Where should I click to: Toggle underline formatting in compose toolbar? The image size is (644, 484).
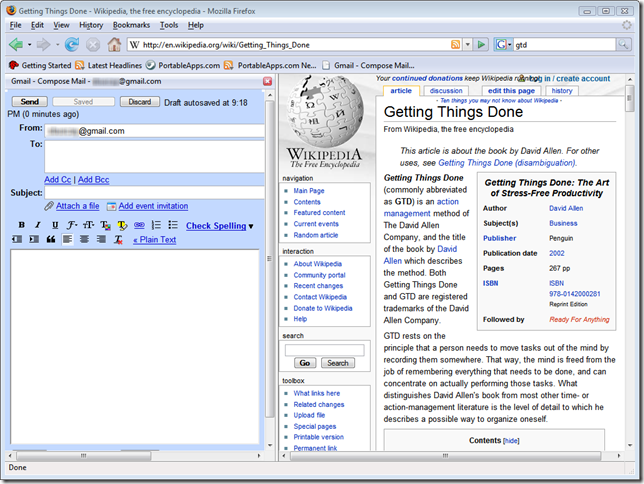tap(55, 225)
